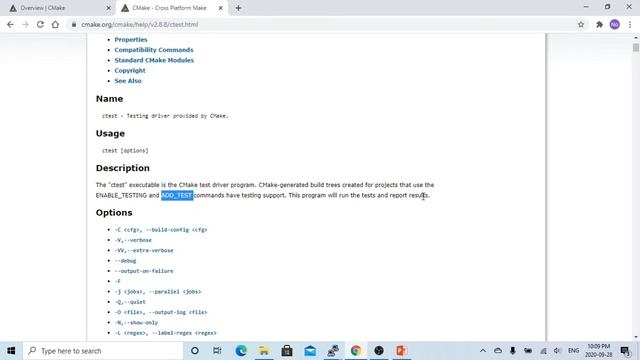Open the taskbar clock and date
The height and width of the screenshot is (360, 640).
pyautogui.click(x=598, y=351)
